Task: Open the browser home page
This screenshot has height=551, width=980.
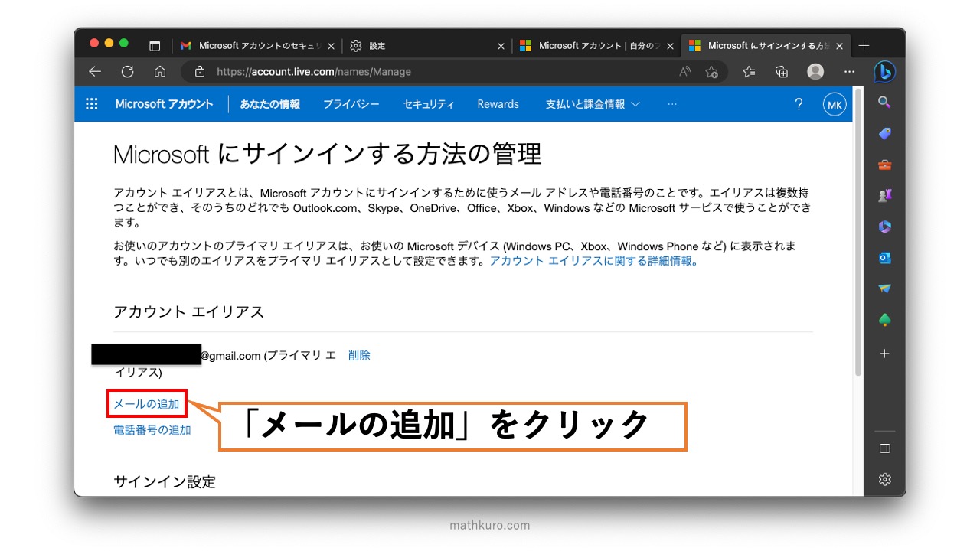Action: pos(160,71)
